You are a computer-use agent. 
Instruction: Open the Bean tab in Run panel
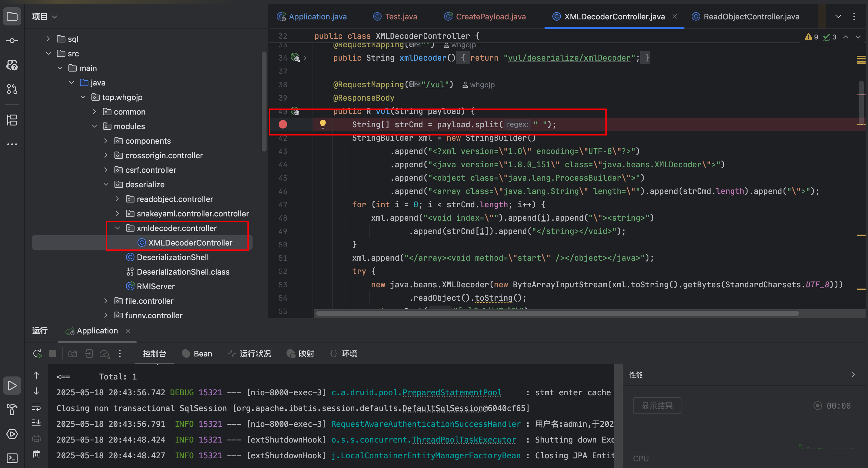click(197, 354)
